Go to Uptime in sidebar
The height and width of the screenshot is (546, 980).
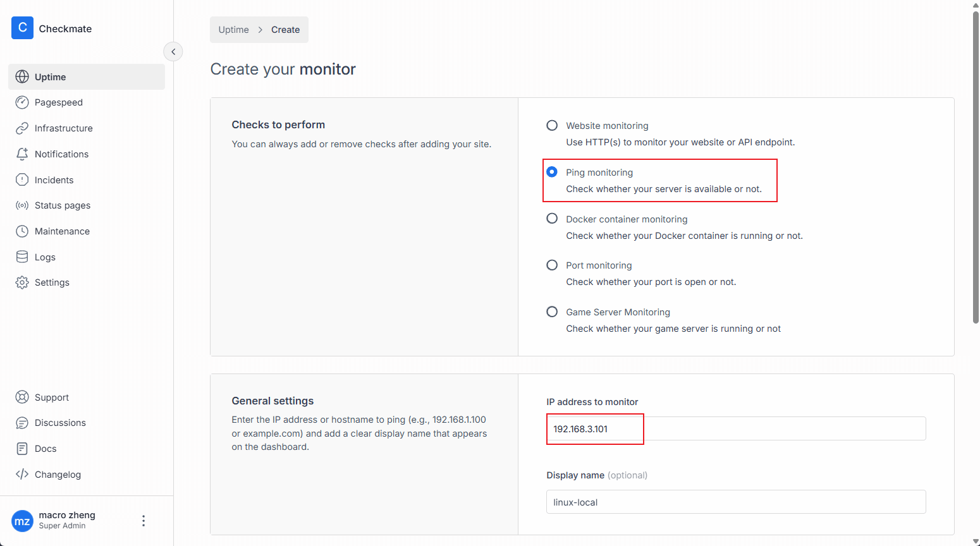click(x=51, y=77)
